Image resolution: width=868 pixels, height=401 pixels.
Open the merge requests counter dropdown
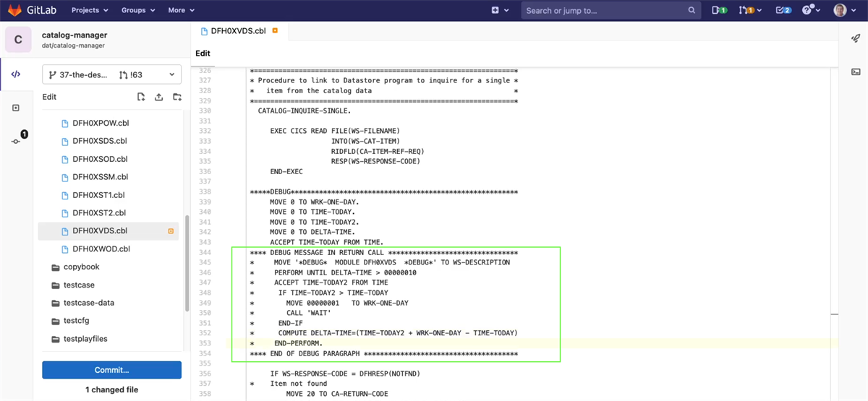pyautogui.click(x=750, y=10)
